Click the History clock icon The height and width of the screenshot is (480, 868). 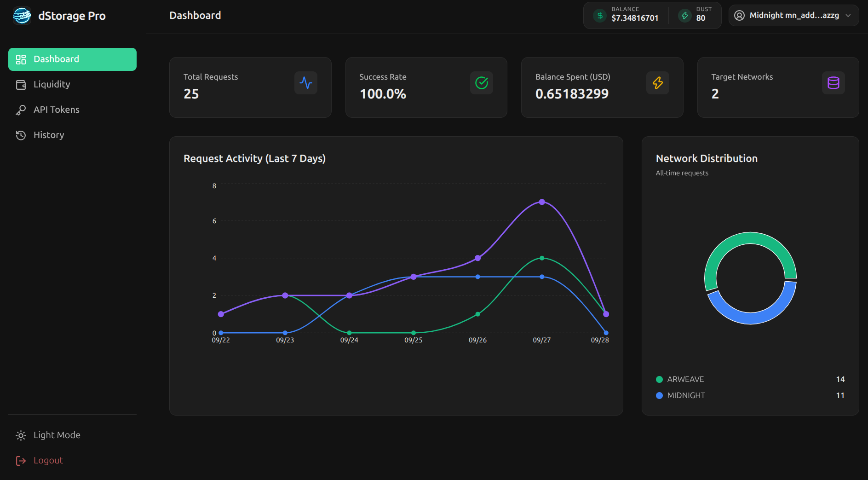tap(21, 135)
